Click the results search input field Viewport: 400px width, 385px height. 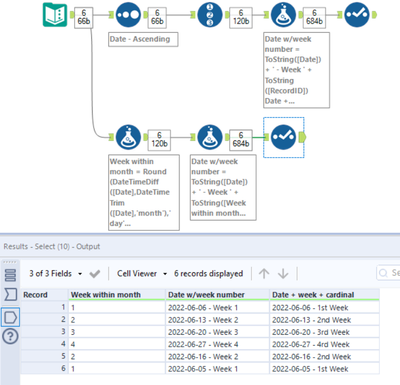(389, 273)
